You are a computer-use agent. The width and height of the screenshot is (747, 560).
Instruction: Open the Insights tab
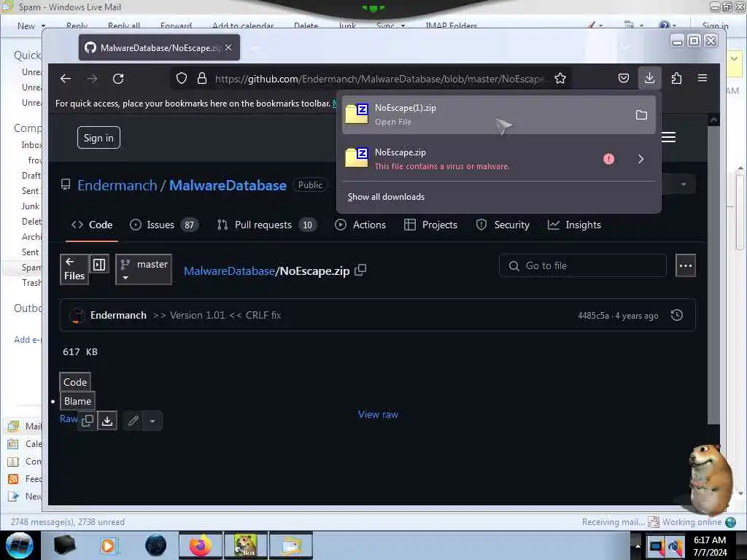[574, 225]
